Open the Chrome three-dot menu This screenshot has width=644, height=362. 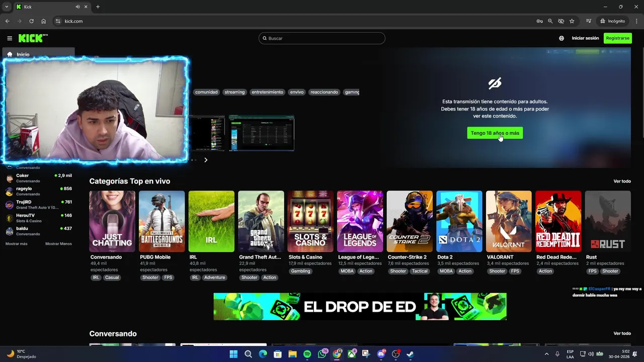(637, 21)
